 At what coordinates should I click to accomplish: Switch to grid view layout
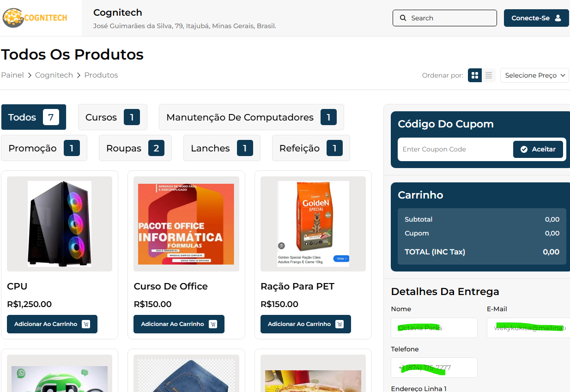pos(474,75)
